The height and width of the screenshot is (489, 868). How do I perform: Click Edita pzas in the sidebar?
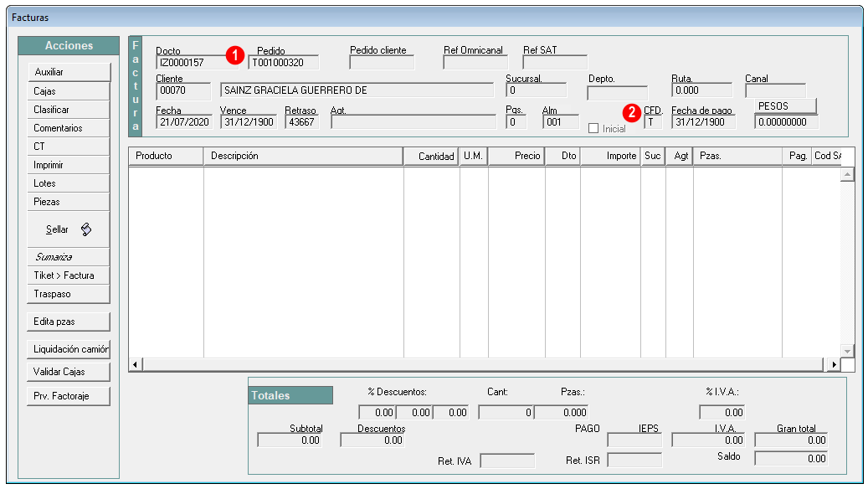(x=67, y=322)
